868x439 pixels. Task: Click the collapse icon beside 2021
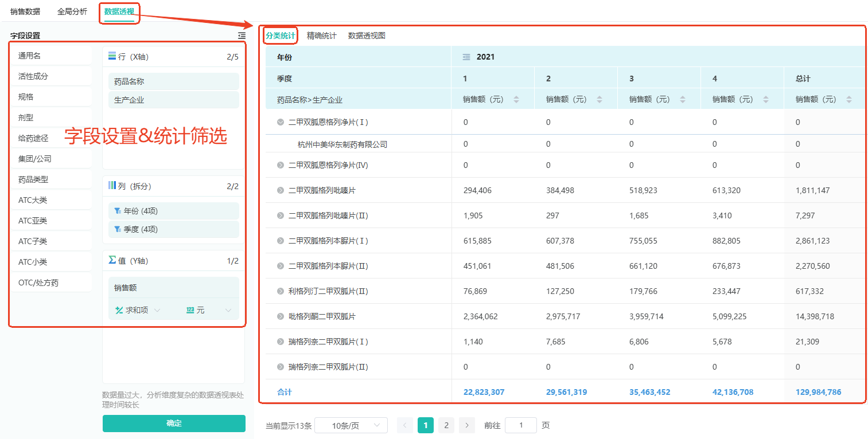pyautogui.click(x=466, y=57)
